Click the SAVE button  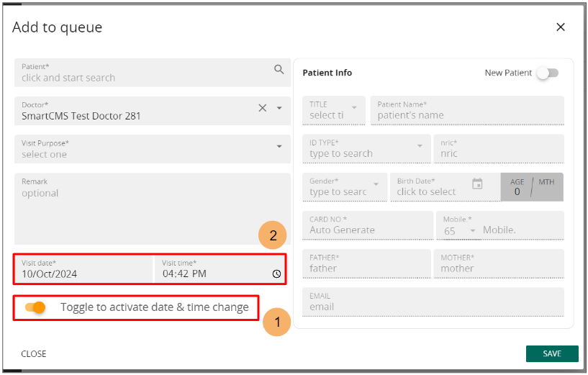(552, 353)
